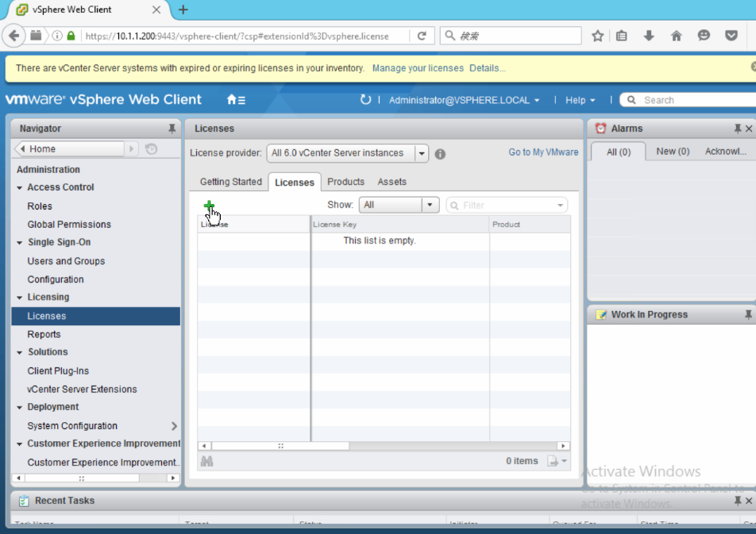Click the License Key column header
Screen dimensions: 756x534
(400, 225)
